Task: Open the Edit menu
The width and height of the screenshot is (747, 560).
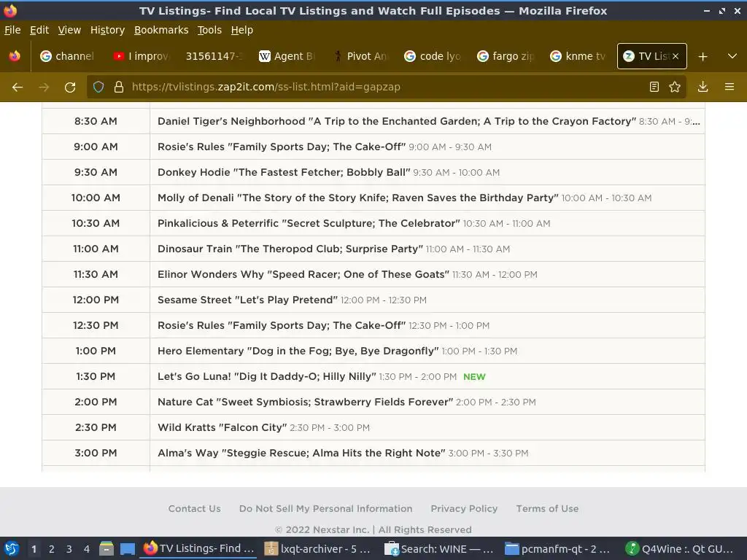Action: pyautogui.click(x=39, y=30)
